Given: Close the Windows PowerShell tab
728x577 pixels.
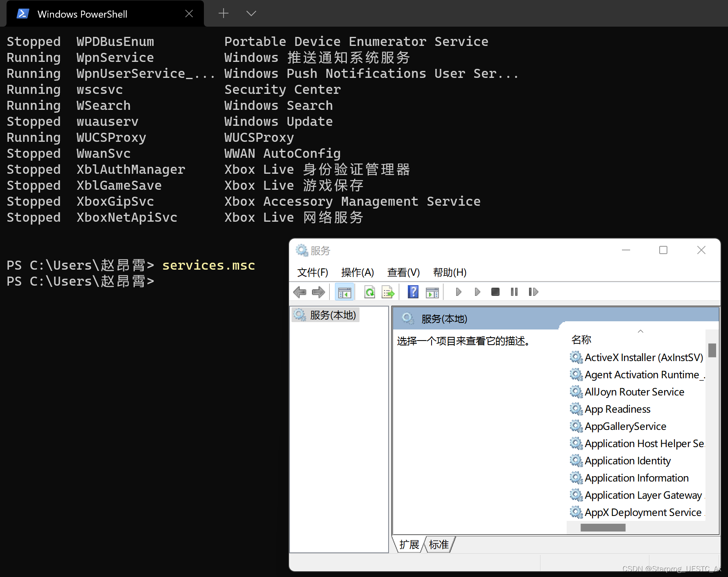Looking at the screenshot, I should pyautogui.click(x=189, y=14).
